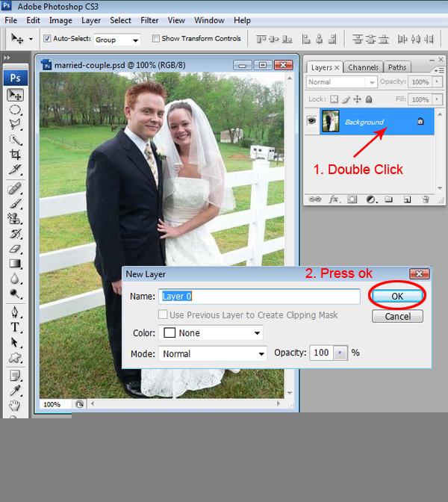Toggle lock all padlock icon

click(369, 99)
